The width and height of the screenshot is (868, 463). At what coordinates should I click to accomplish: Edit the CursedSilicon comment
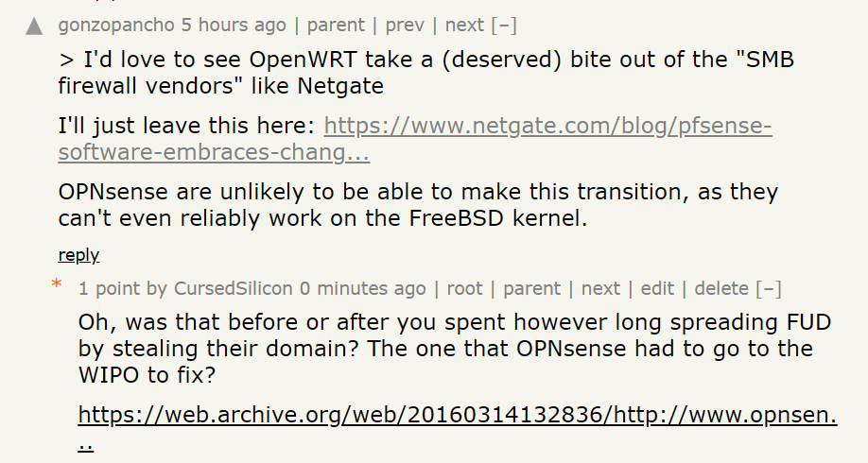click(x=657, y=288)
